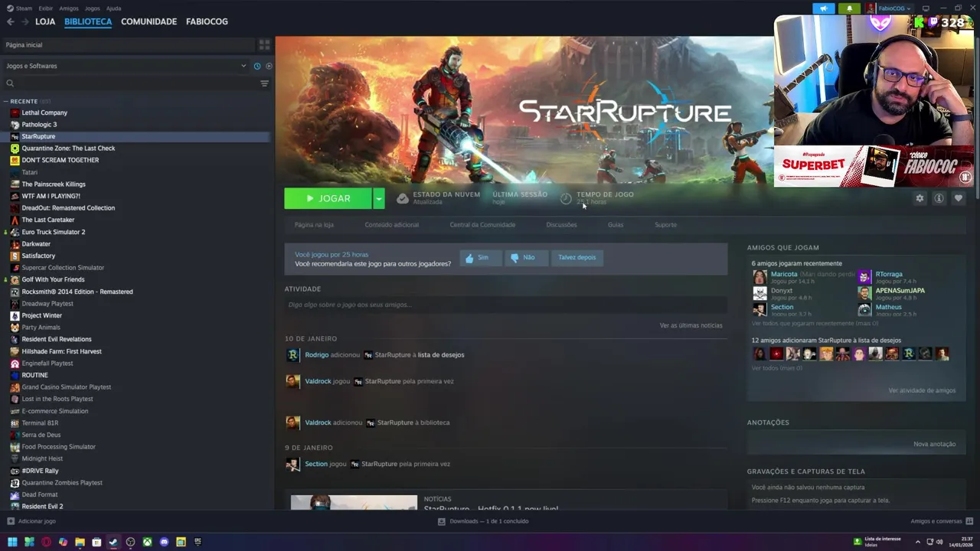The image size is (980, 551).
Task: Open File Explorer icon on taskbar
Action: tap(80, 542)
